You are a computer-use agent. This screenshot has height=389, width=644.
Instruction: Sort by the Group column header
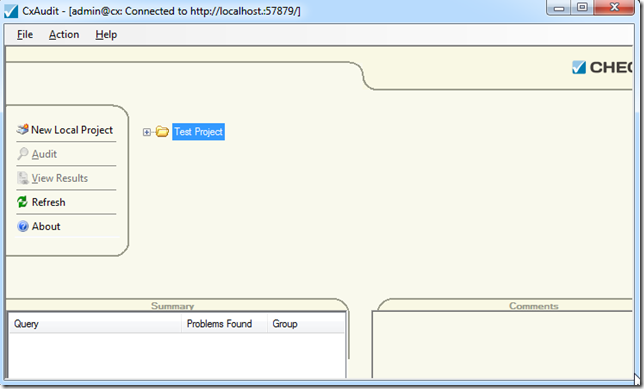(x=306, y=324)
